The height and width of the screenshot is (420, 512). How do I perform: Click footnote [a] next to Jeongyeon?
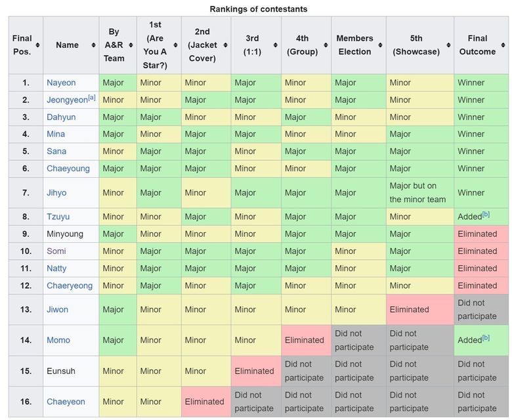coord(92,98)
